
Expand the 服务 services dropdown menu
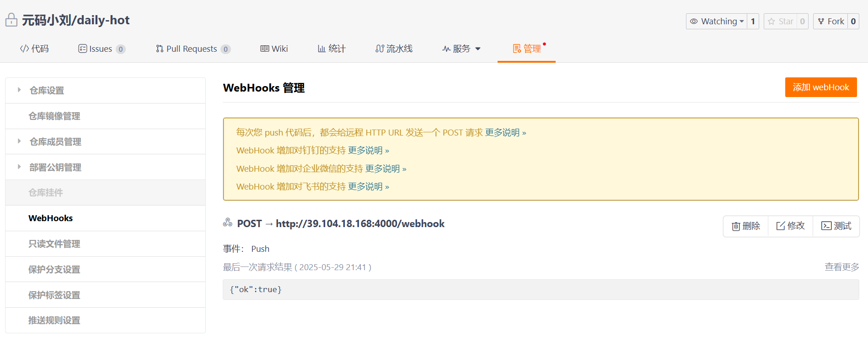tap(461, 49)
